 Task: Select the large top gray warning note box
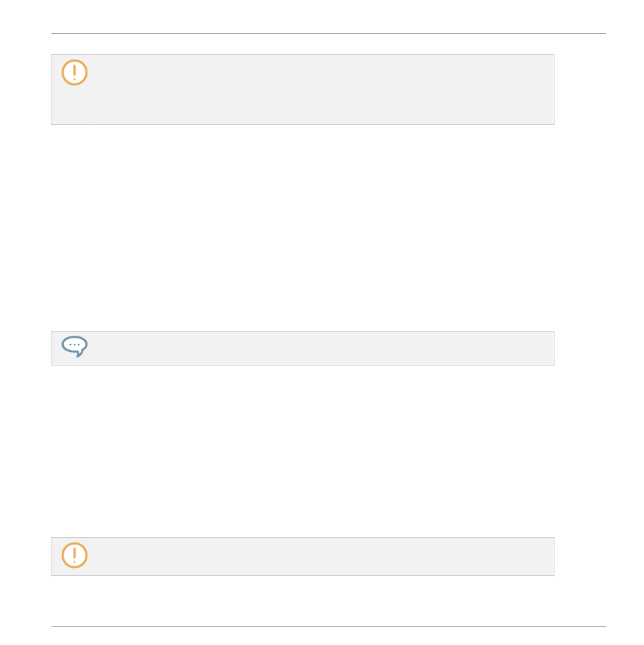302,90
